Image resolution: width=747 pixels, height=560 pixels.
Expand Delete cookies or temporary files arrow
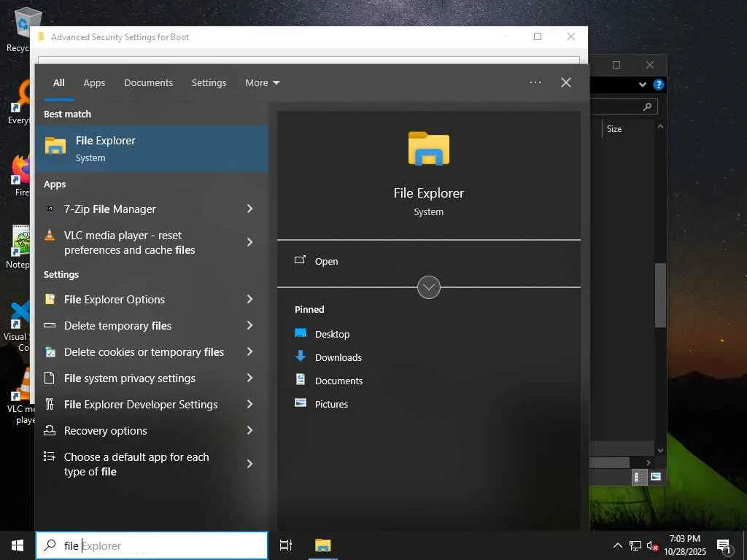pos(249,351)
